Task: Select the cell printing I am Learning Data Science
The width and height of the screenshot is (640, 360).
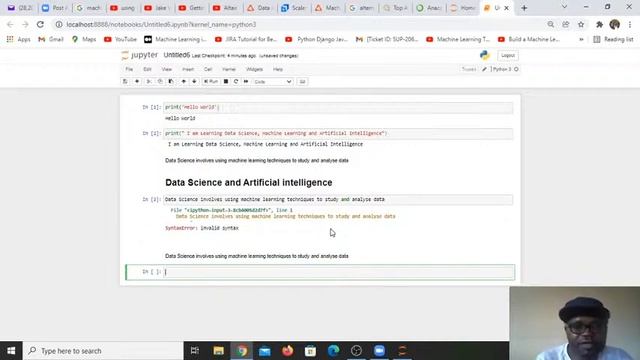Action: tap(338, 133)
